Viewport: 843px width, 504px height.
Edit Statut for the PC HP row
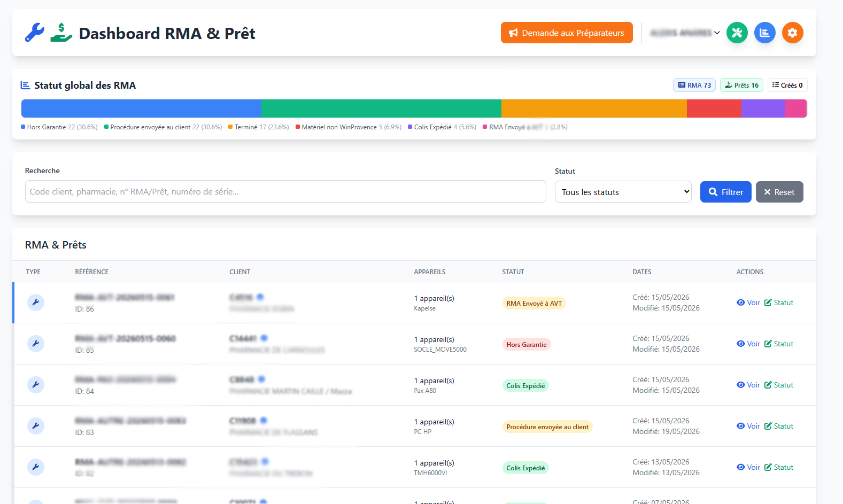[x=779, y=426]
